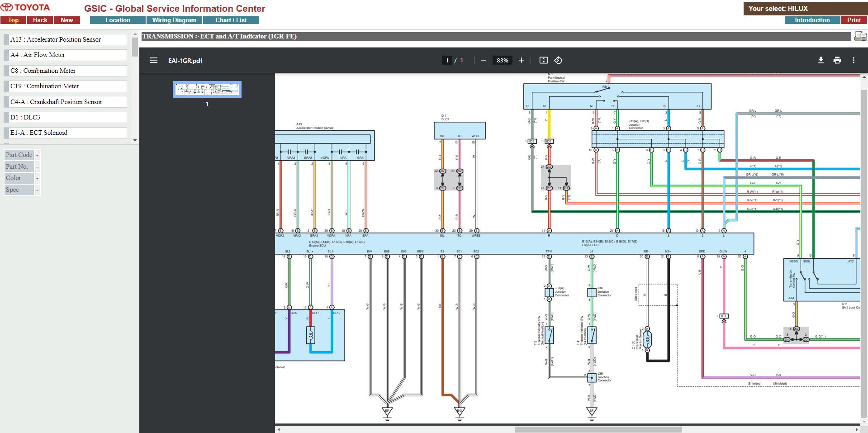Open the Chart / List tab
The height and width of the screenshot is (433, 868).
(231, 20)
